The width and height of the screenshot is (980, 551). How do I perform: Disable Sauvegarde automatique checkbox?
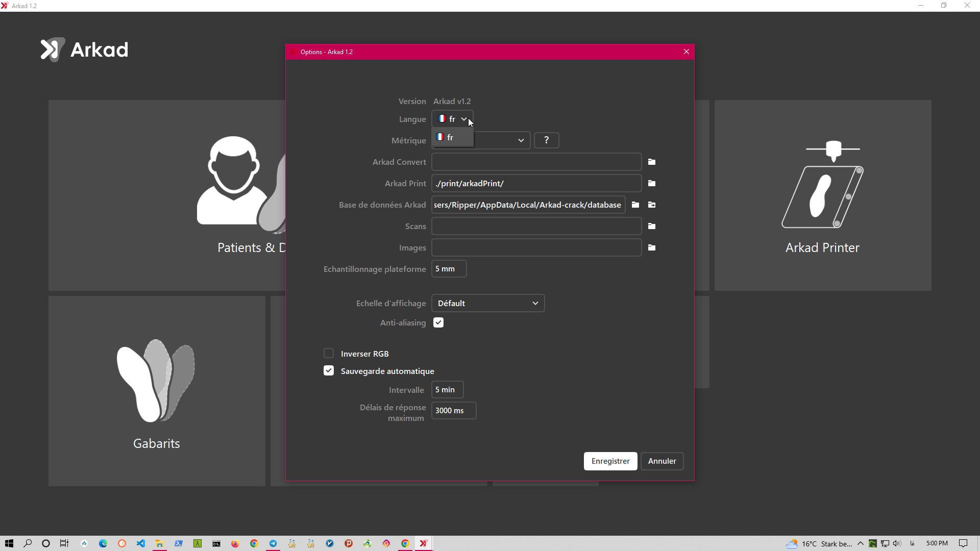click(x=329, y=371)
